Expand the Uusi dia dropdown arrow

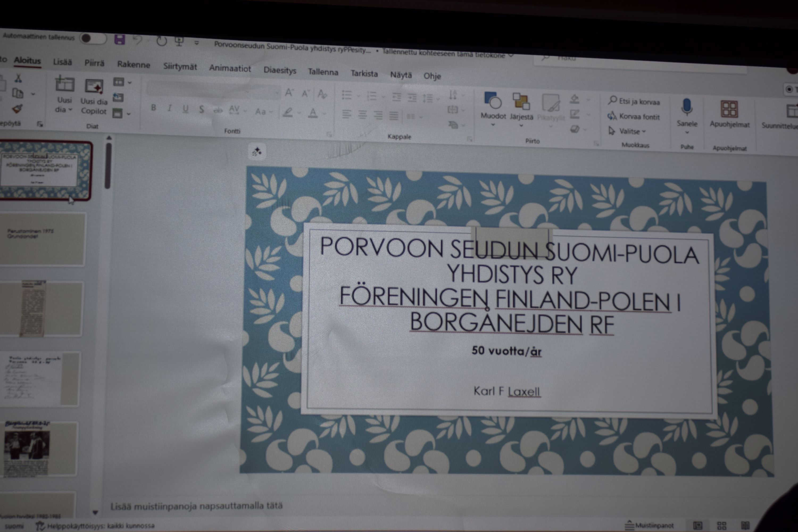tap(70, 110)
